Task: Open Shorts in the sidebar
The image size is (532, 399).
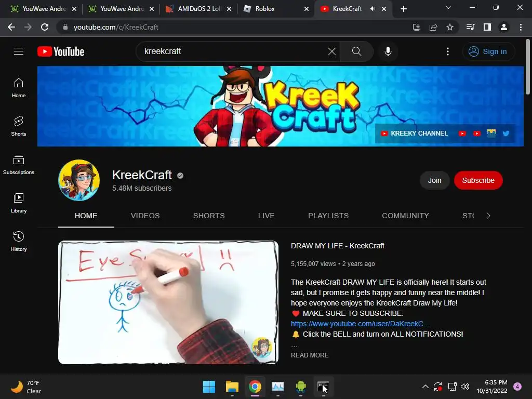Action: [19, 126]
